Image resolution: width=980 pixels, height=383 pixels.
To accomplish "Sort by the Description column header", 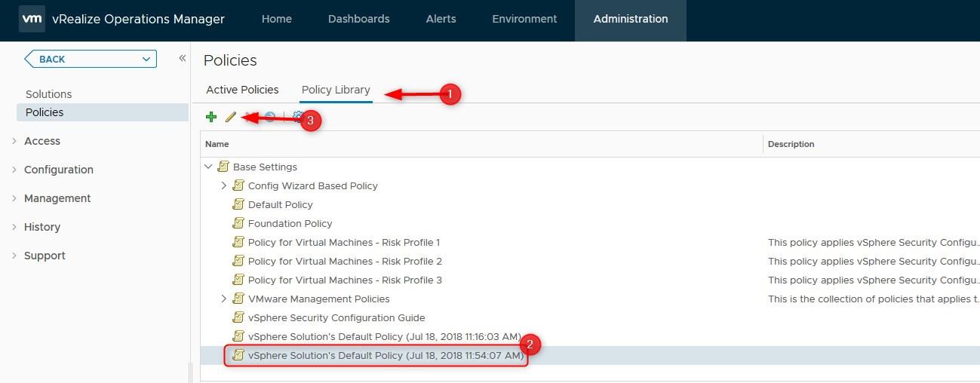I will [791, 144].
